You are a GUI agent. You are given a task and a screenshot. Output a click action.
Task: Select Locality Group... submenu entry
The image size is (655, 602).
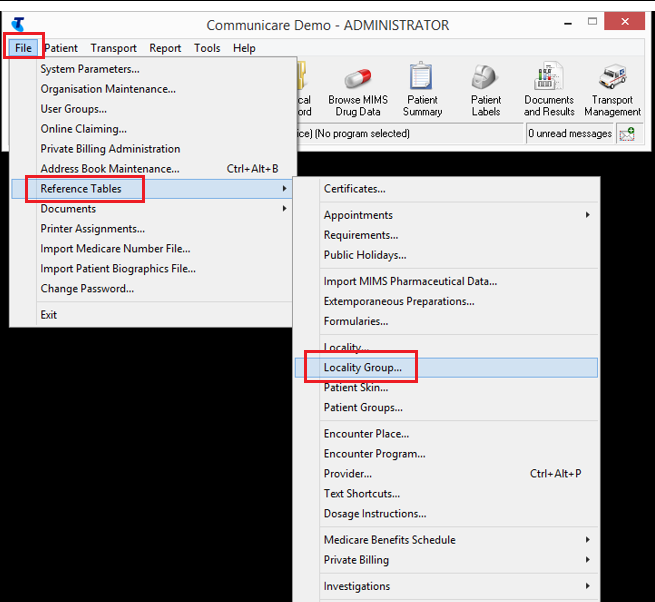tap(446, 368)
